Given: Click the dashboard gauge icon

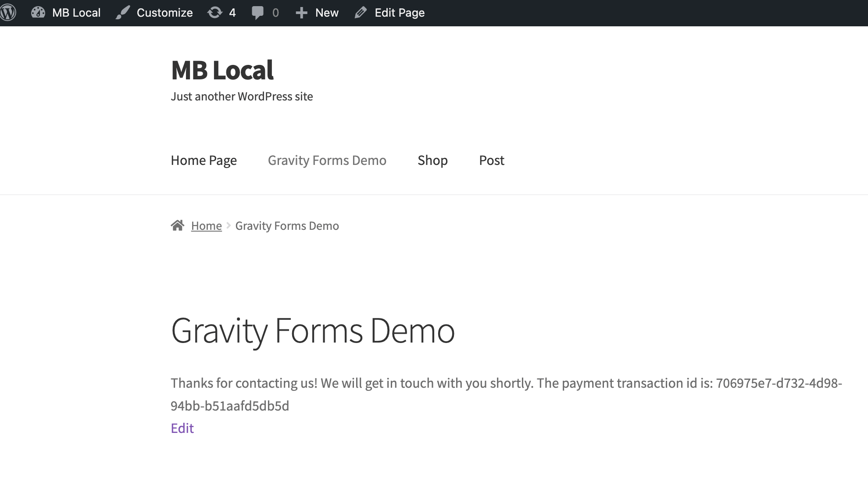Looking at the screenshot, I should 38,13.
